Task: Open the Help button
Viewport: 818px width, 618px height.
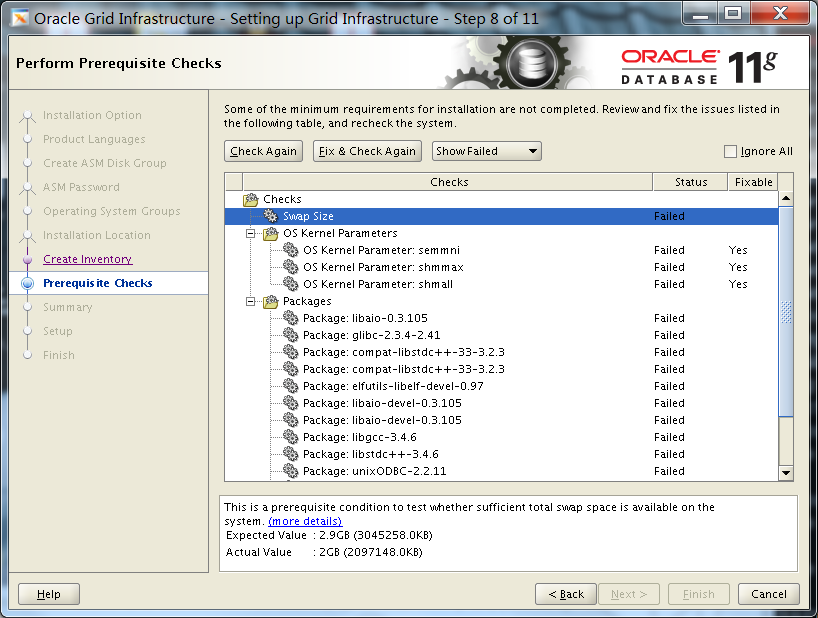Action: point(49,594)
